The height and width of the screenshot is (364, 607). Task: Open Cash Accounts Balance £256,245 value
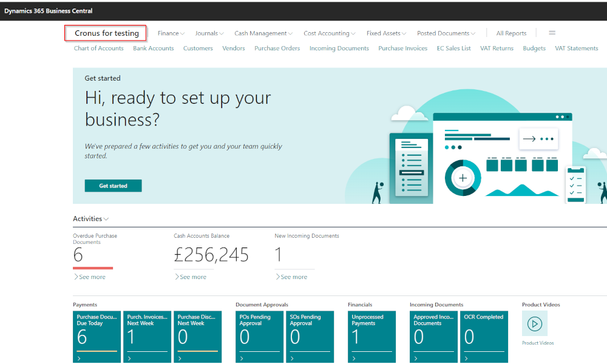coord(211,255)
